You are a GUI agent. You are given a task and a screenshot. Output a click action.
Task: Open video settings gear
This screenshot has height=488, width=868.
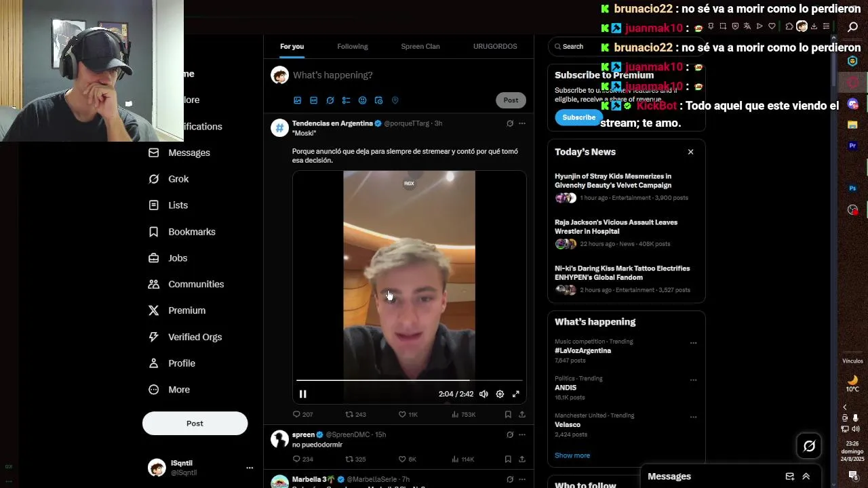click(x=500, y=394)
